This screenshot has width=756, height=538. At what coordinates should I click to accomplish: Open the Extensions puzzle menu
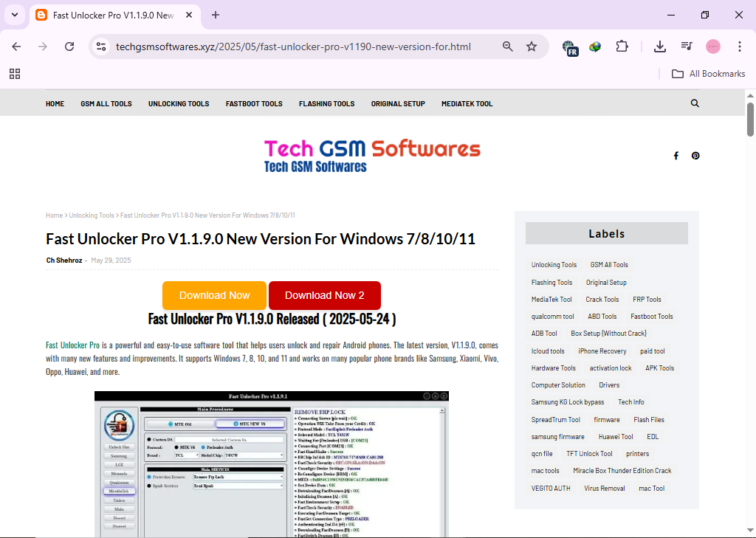click(x=622, y=46)
